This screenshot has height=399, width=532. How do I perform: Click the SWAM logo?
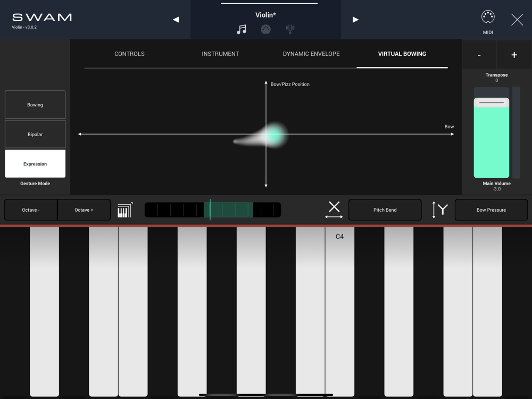[42, 18]
